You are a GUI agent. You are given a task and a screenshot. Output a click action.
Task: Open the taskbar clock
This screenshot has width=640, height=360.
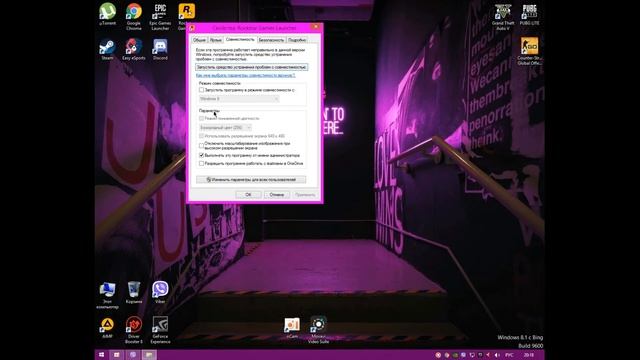coord(529,355)
